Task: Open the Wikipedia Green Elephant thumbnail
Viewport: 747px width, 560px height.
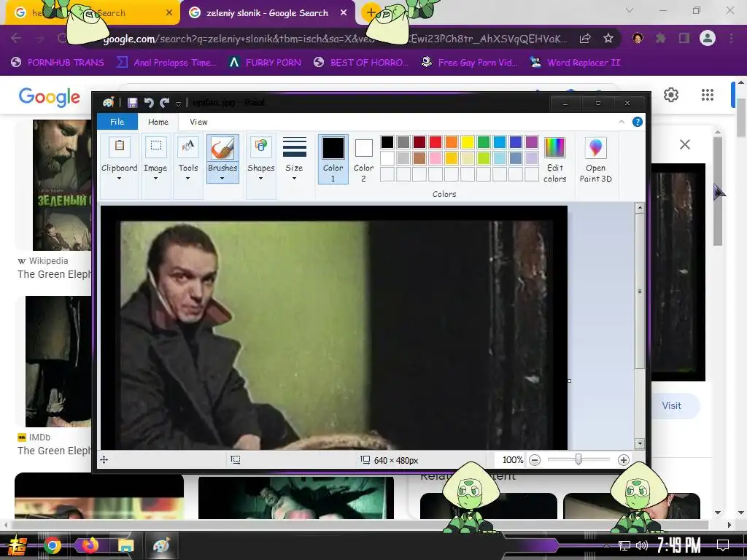Action: click(x=62, y=184)
